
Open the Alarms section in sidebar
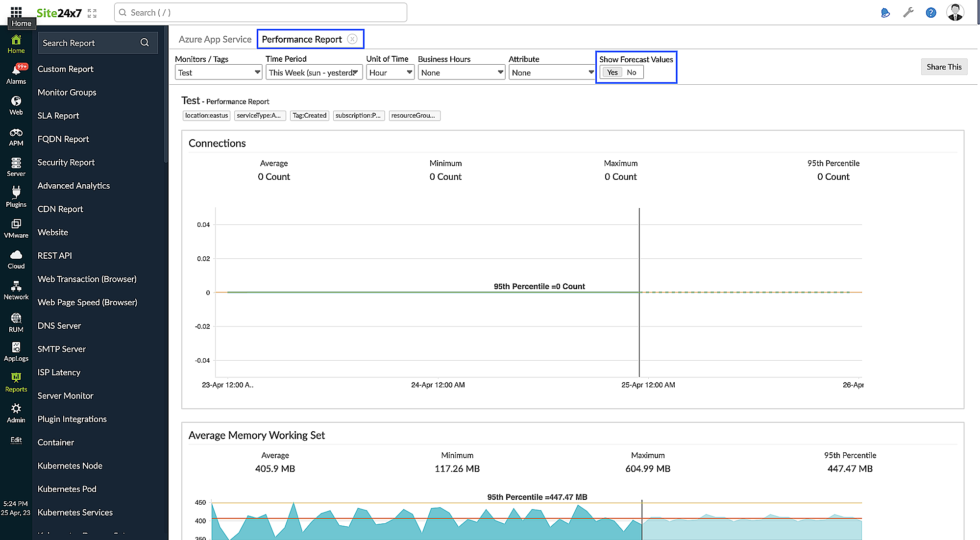point(16,73)
